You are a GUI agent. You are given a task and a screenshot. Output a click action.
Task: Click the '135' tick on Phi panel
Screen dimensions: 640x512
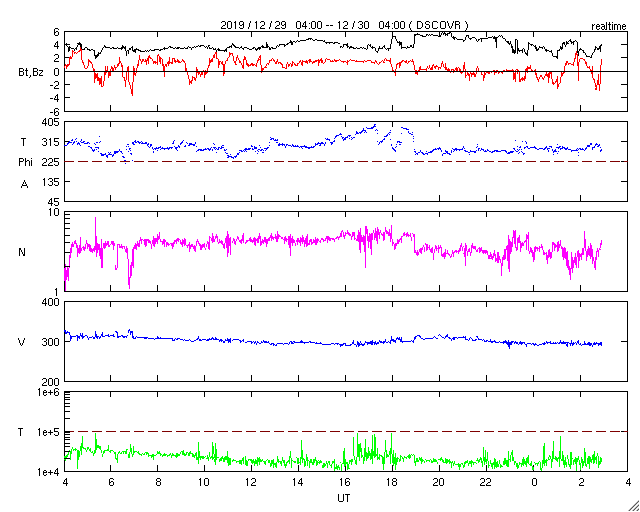(52, 182)
